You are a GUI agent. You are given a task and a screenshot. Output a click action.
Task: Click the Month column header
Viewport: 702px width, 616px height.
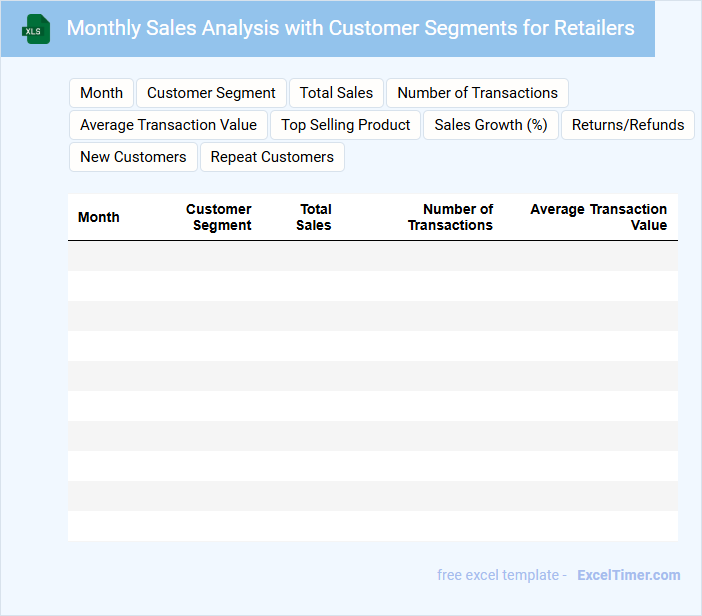pos(99,217)
